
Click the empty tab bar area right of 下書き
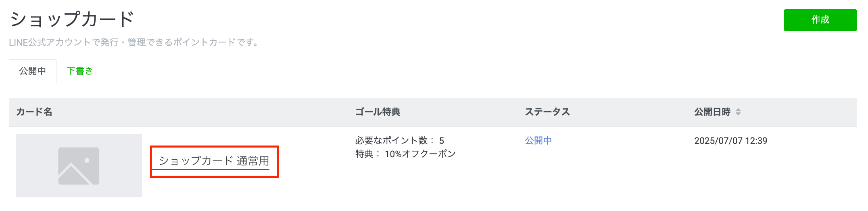(444, 71)
